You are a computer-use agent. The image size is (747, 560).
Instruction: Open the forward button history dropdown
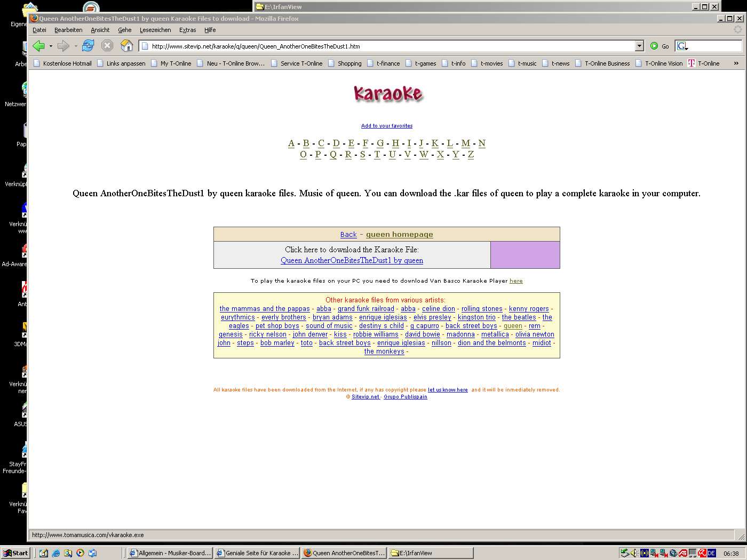pos(76,46)
